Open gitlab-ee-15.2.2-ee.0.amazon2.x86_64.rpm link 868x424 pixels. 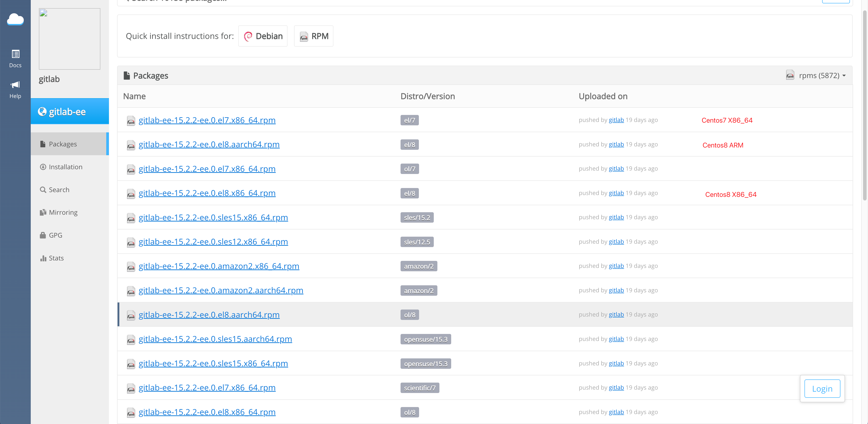coord(219,266)
